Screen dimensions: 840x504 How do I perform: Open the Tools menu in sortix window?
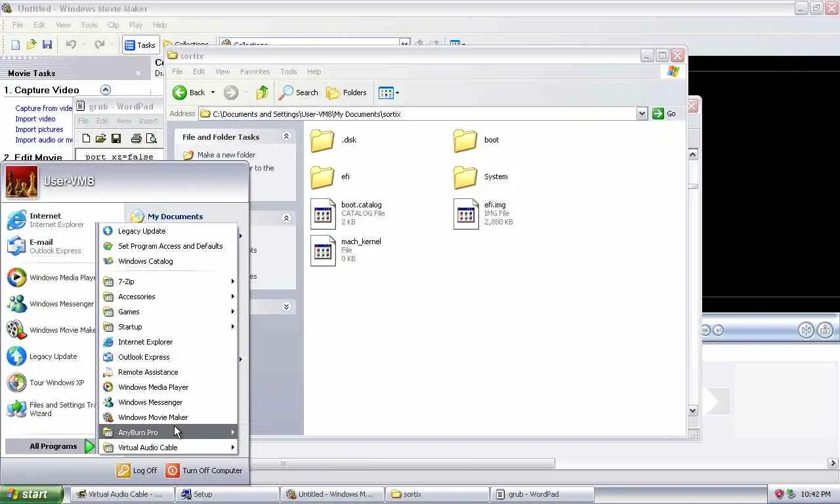[289, 72]
